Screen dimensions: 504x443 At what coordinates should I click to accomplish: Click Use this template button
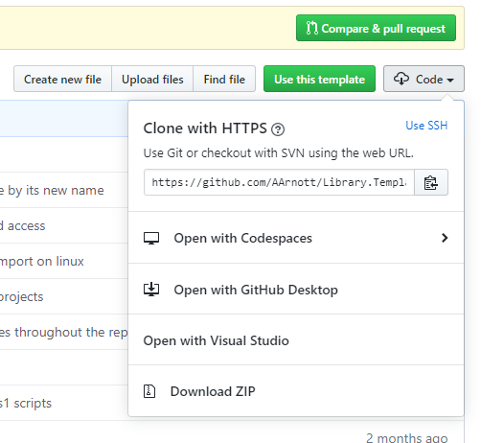319,80
